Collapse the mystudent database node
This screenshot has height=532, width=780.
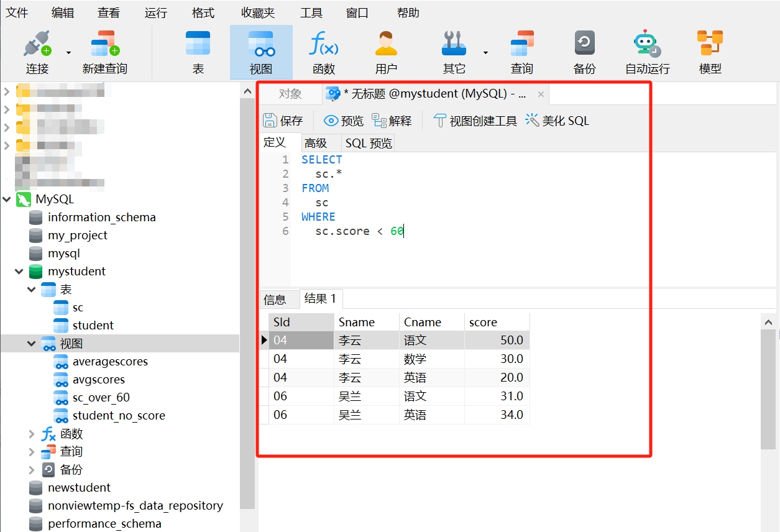coord(19,272)
